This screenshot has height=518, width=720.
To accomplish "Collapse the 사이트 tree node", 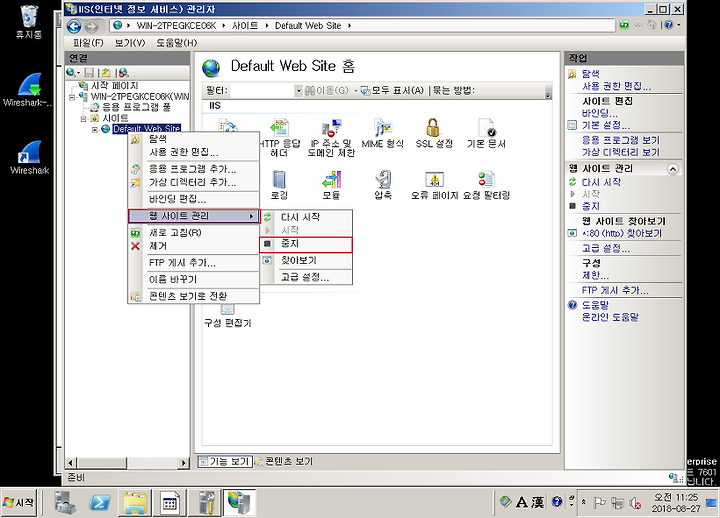I will tap(83, 119).
